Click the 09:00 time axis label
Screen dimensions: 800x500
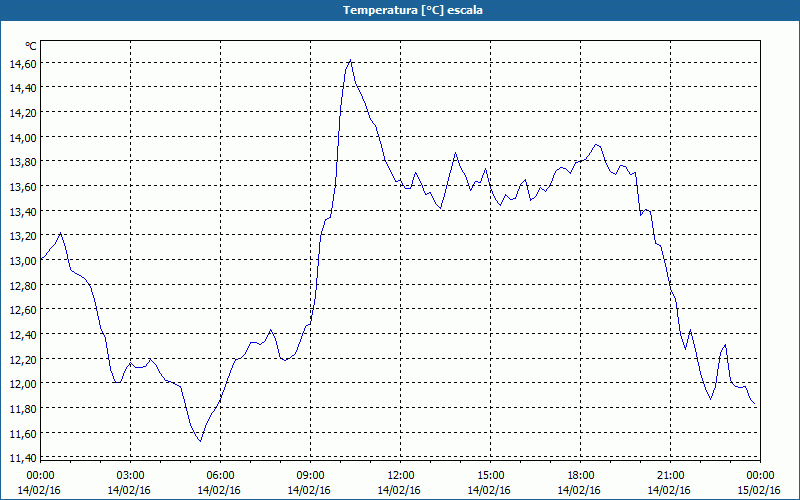[311, 476]
